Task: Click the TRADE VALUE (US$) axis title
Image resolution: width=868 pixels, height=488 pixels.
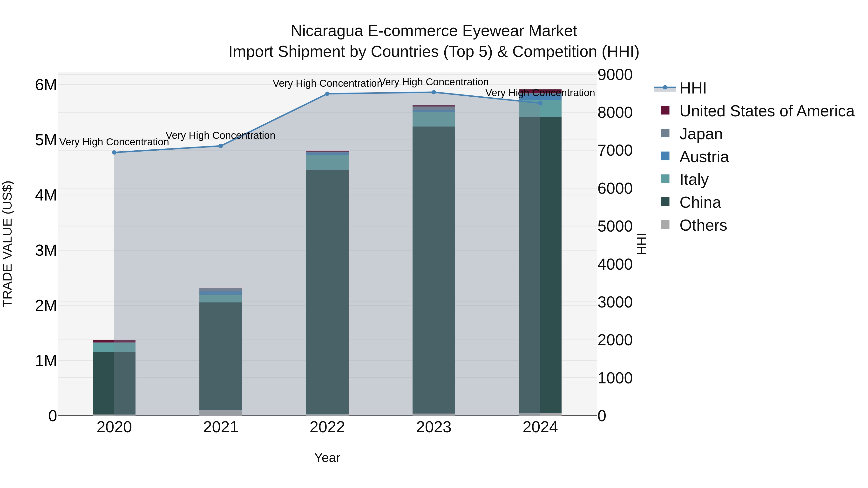Action: pyautogui.click(x=8, y=244)
